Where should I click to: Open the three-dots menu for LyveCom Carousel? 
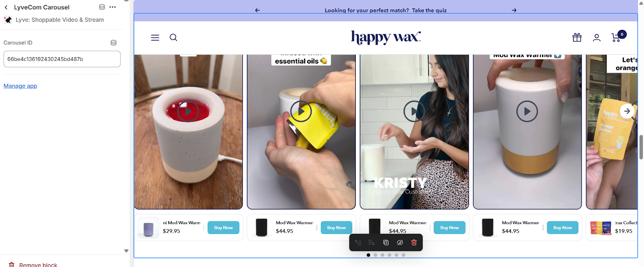pyautogui.click(x=113, y=7)
